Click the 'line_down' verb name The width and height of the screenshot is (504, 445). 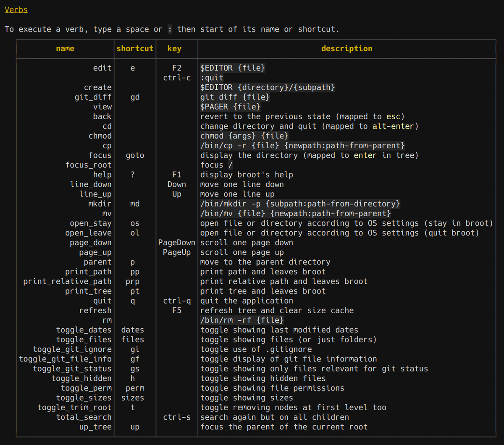coord(91,184)
